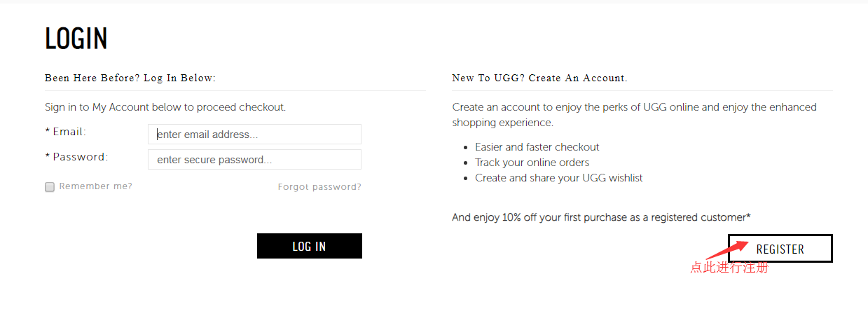Click the 'Track your online orders' bullet
The image size is (868, 316).
tap(532, 163)
